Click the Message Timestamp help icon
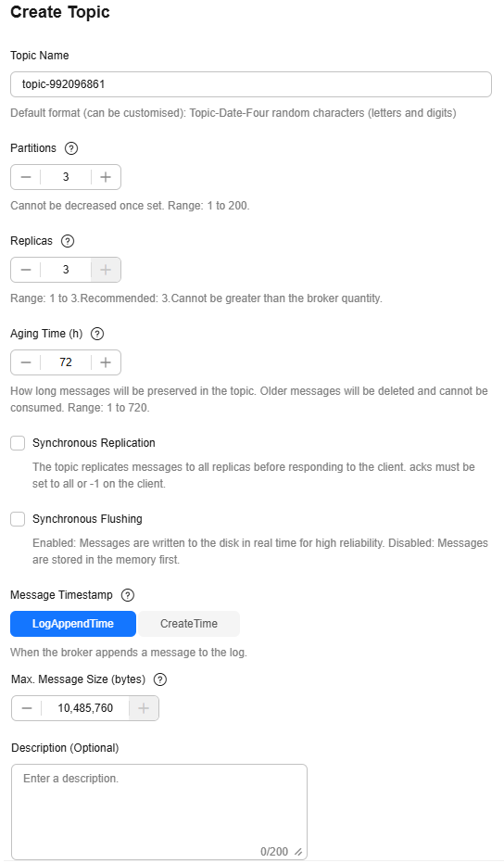The height and width of the screenshot is (863, 504). 128,595
